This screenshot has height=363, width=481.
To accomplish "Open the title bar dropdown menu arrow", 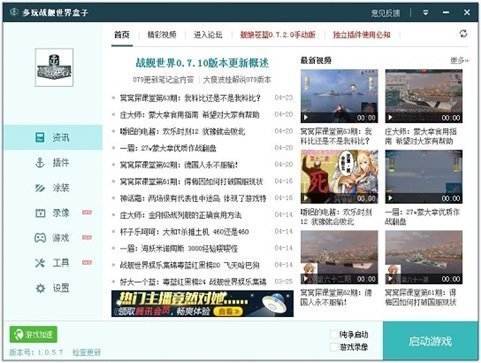I will 426,13.
